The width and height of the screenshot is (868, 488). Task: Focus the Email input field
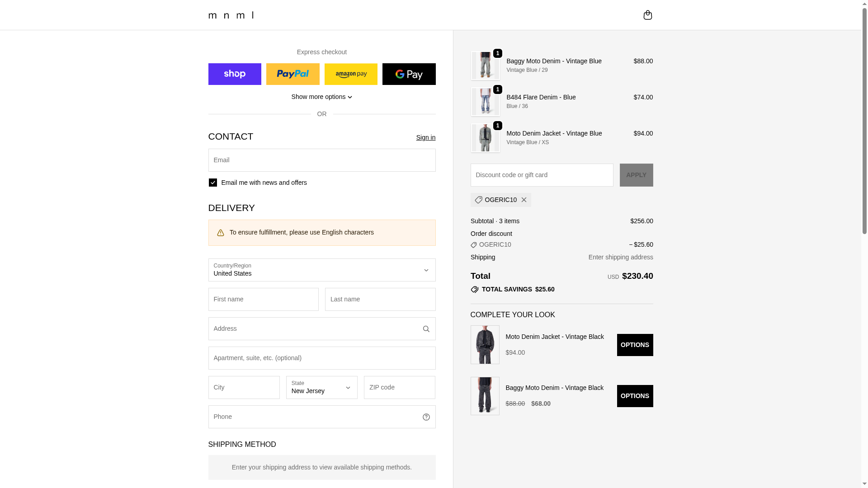coord(321,160)
